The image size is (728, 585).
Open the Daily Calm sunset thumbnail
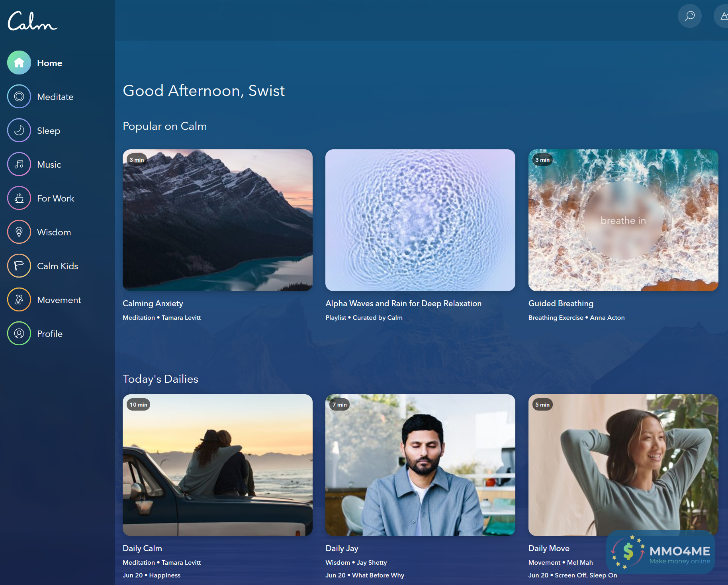coord(217,465)
